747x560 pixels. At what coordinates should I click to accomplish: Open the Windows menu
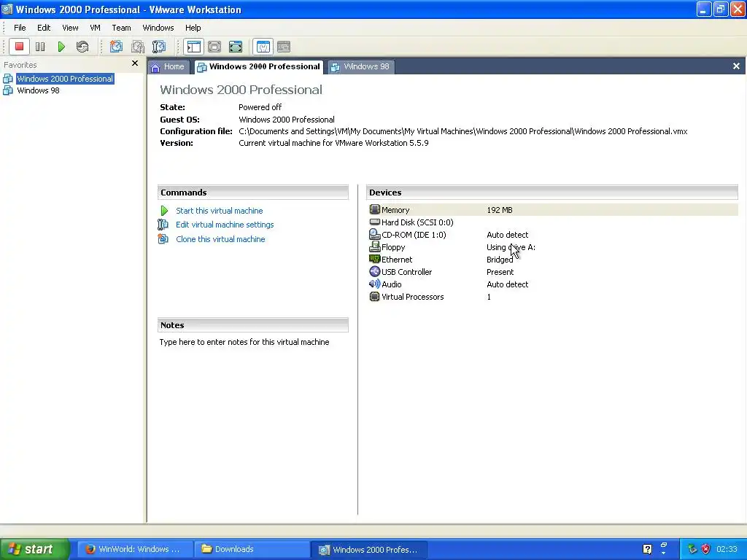click(x=158, y=28)
